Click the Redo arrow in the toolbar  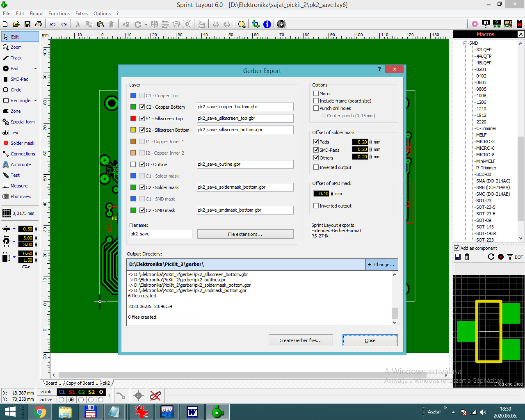64,24
